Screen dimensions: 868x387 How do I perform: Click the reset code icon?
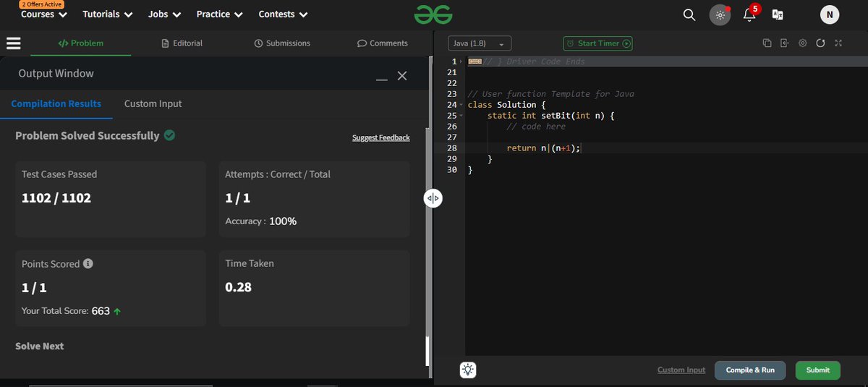coord(820,43)
